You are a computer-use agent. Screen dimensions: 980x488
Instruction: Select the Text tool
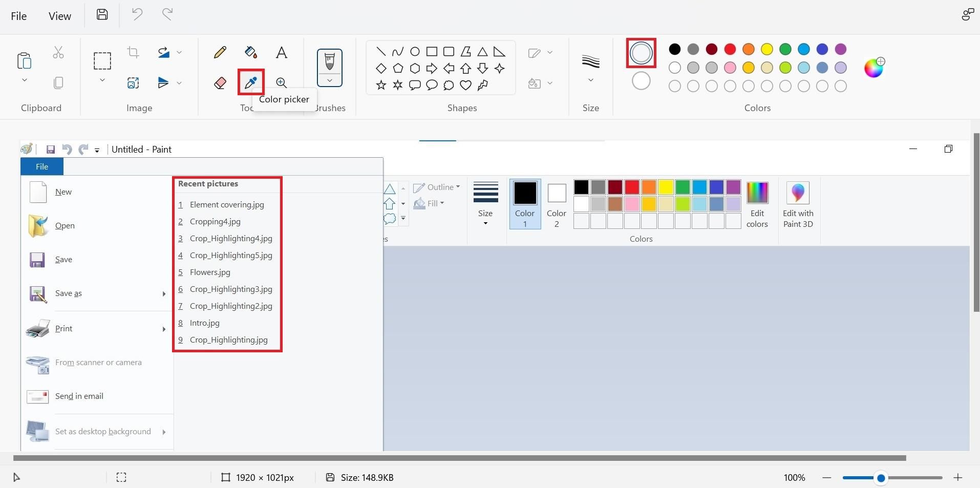pos(281,52)
